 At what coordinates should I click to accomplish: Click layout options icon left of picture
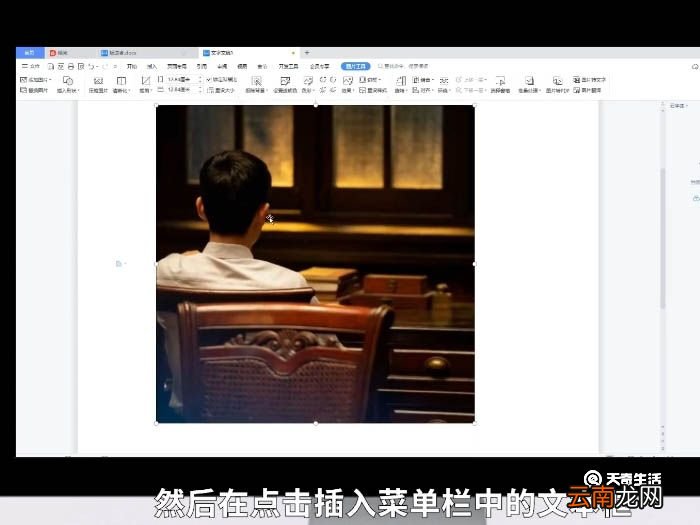[120, 264]
